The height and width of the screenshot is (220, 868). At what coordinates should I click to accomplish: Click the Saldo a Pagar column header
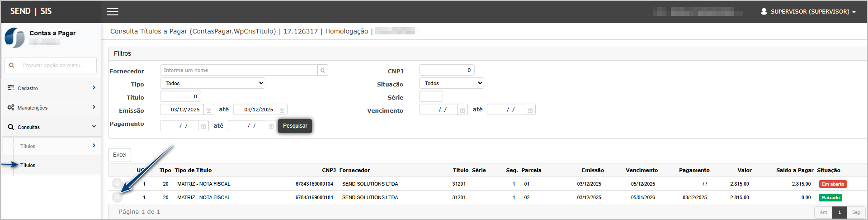click(795, 170)
